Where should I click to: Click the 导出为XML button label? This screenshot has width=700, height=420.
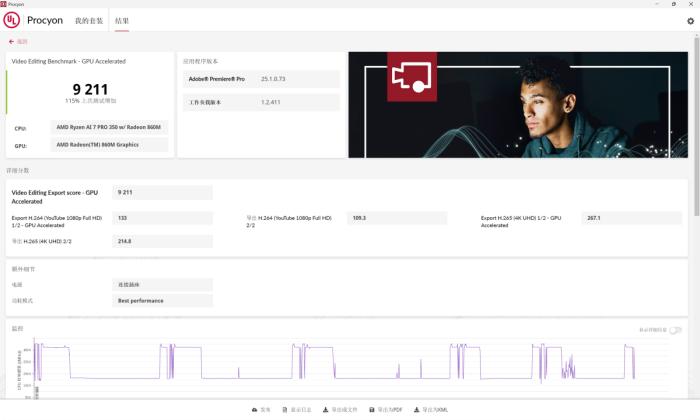(x=435, y=410)
